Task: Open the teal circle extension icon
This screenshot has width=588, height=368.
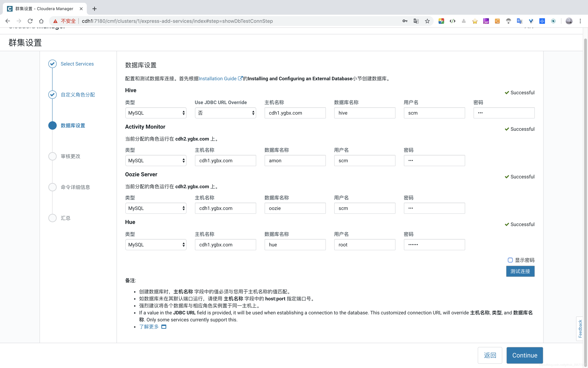Action: [553, 21]
